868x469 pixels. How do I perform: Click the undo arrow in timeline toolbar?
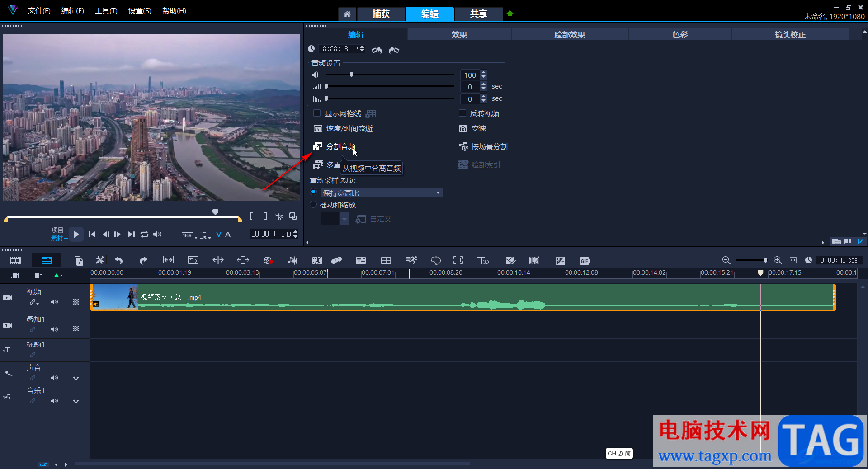click(x=119, y=260)
